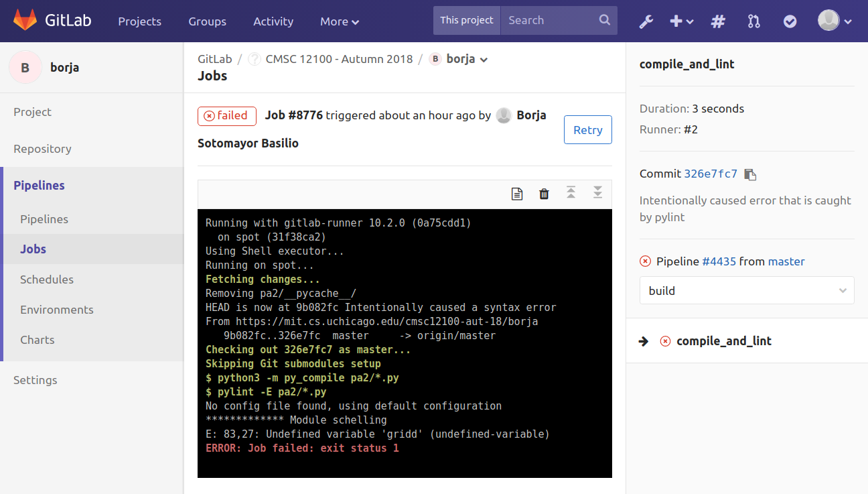
Task: Erase job log with trash icon
Action: [x=544, y=194]
